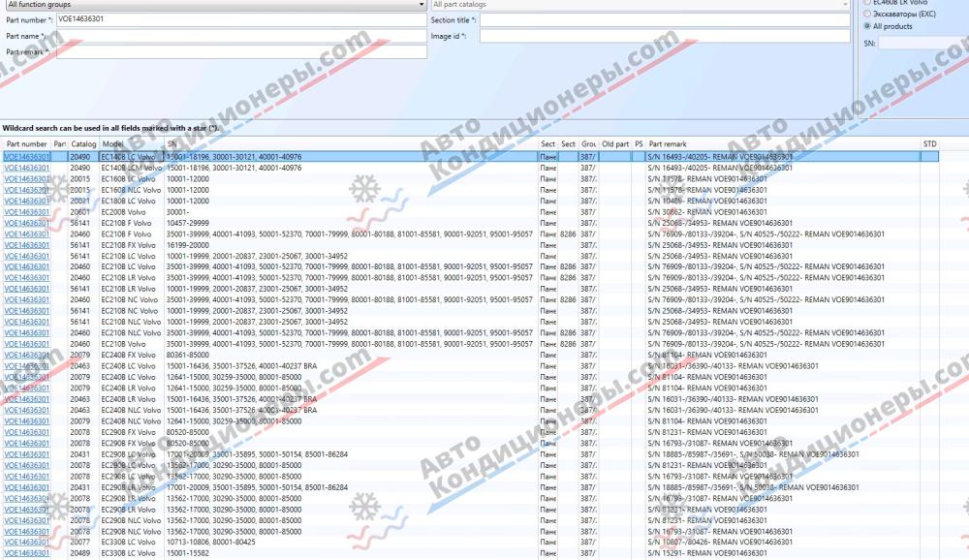Sort by the Catalog column header
Screen dimensions: 969x560
click(x=83, y=144)
